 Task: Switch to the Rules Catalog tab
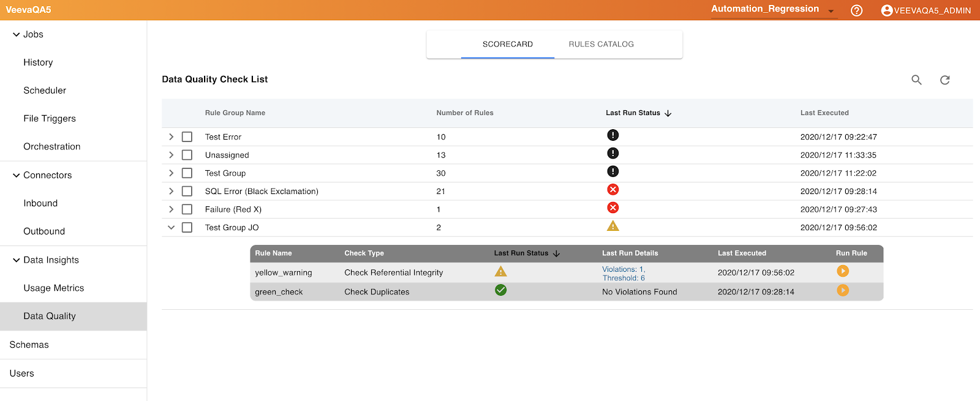coord(601,44)
